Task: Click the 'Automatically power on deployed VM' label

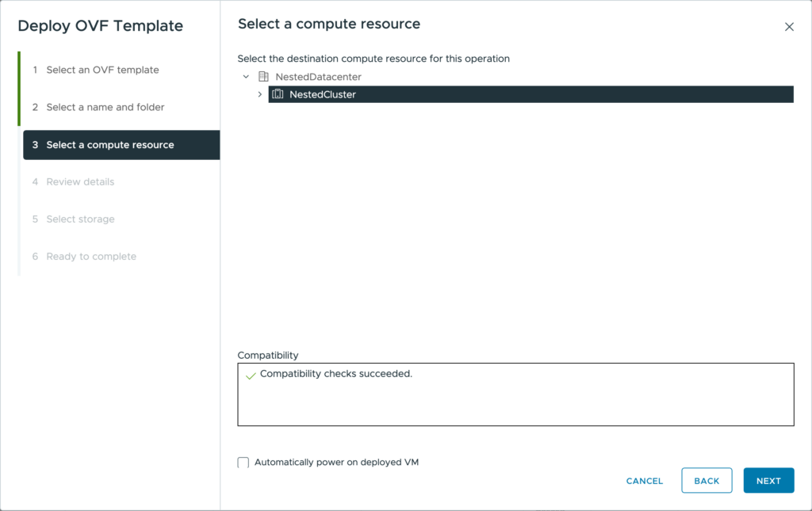Action: pyautogui.click(x=336, y=462)
